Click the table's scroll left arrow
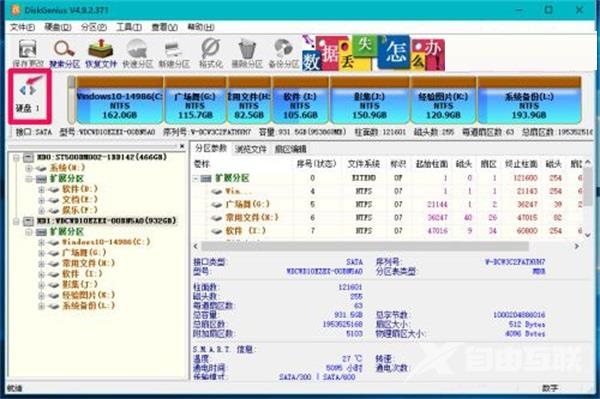The image size is (600, 399). 196,246
